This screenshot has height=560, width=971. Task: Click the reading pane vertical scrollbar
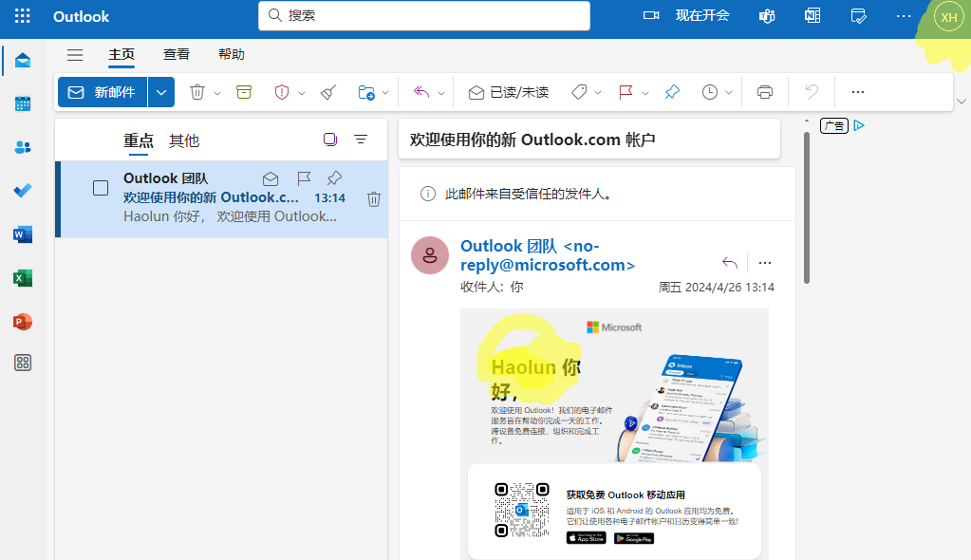[806, 208]
